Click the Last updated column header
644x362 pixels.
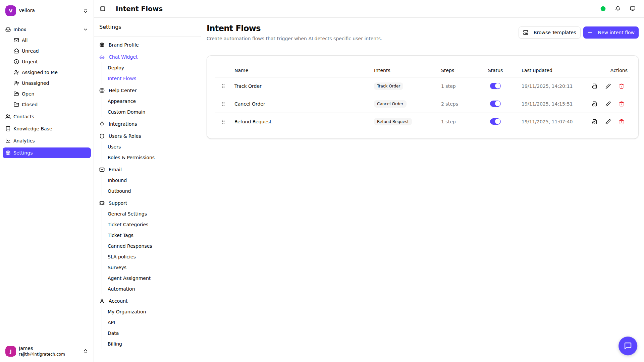tap(537, 70)
